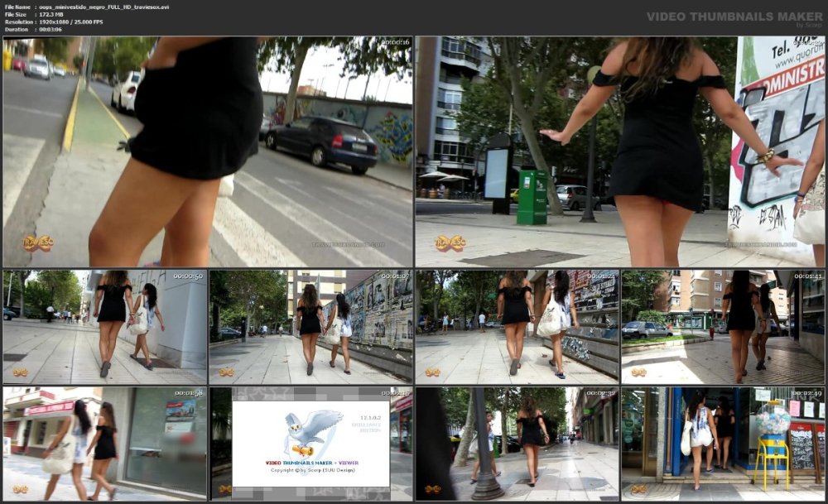Click the thumbnail stamped 00:01:24
Image resolution: width=828 pixels, height=504 pixels.
[517, 327]
